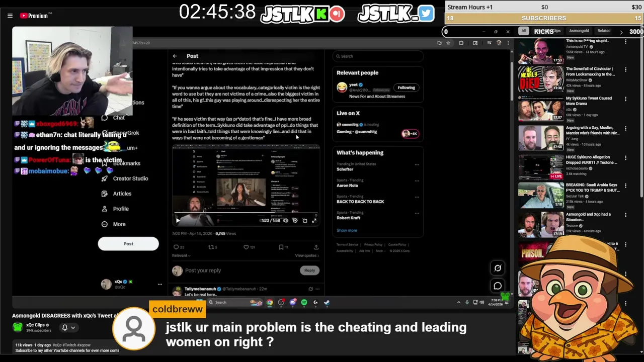
Task: Open View quotes link
Action: point(306,255)
